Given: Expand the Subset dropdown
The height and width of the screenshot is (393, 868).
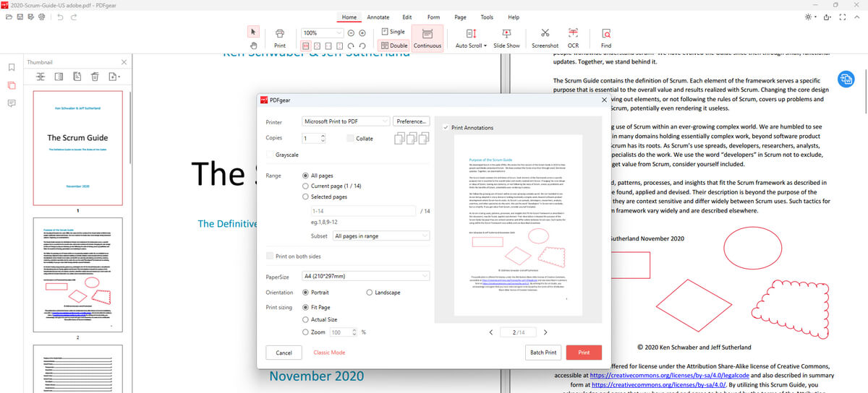Looking at the screenshot, I should [x=381, y=236].
